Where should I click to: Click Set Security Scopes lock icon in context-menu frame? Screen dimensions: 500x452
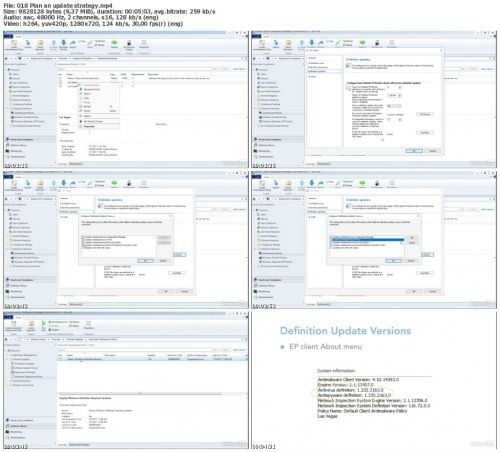point(129,43)
